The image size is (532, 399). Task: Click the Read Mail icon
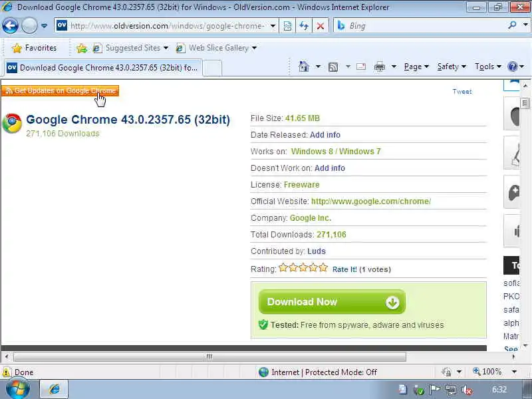click(x=361, y=66)
